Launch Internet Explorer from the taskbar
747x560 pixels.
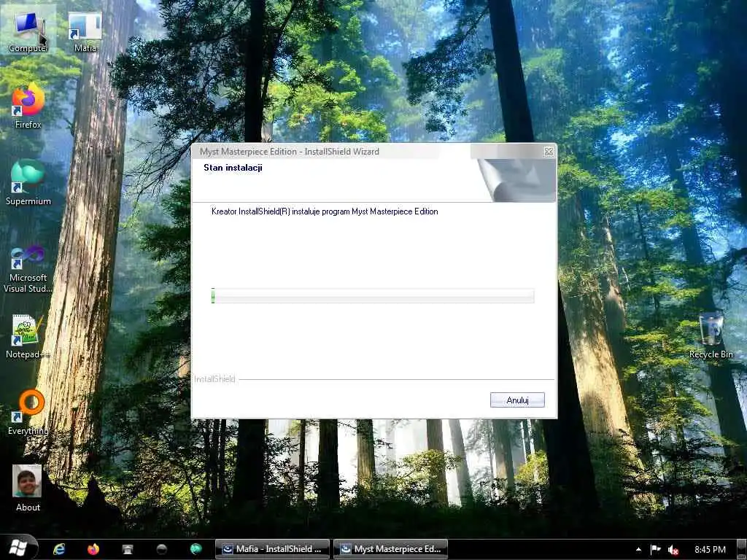[x=59, y=549]
